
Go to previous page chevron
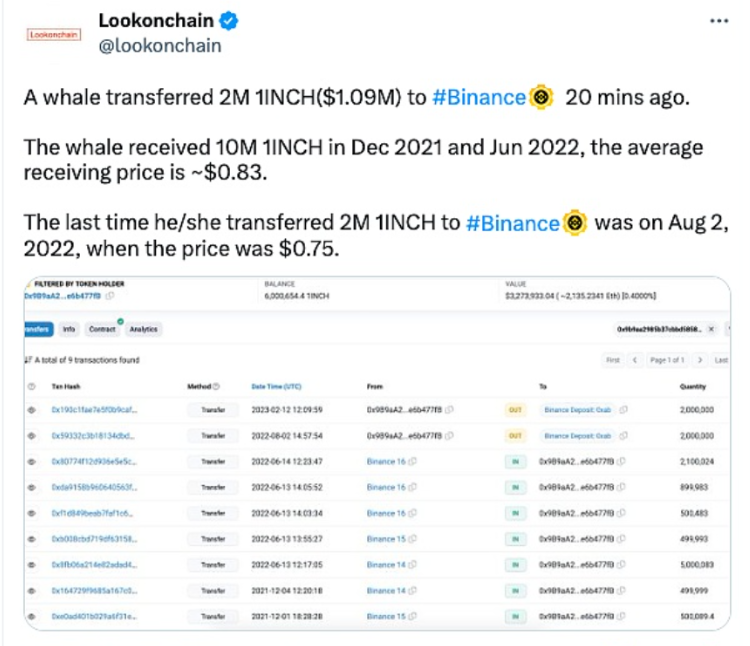[635, 360]
